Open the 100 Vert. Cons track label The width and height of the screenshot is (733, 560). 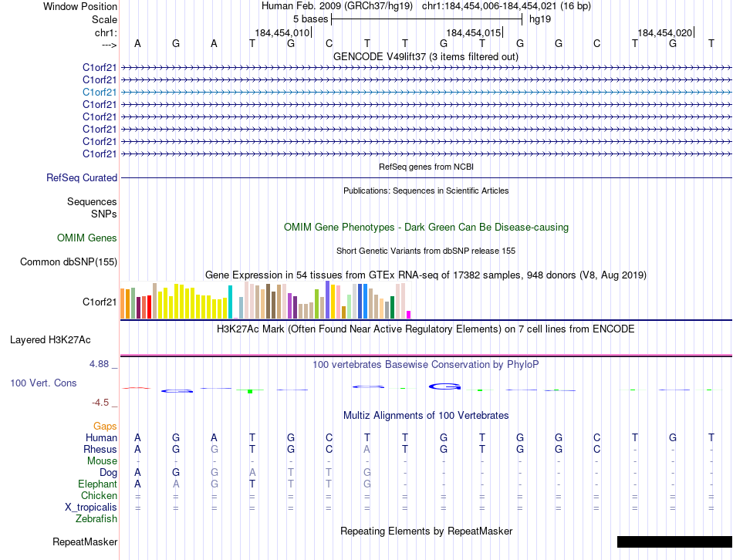point(43,383)
